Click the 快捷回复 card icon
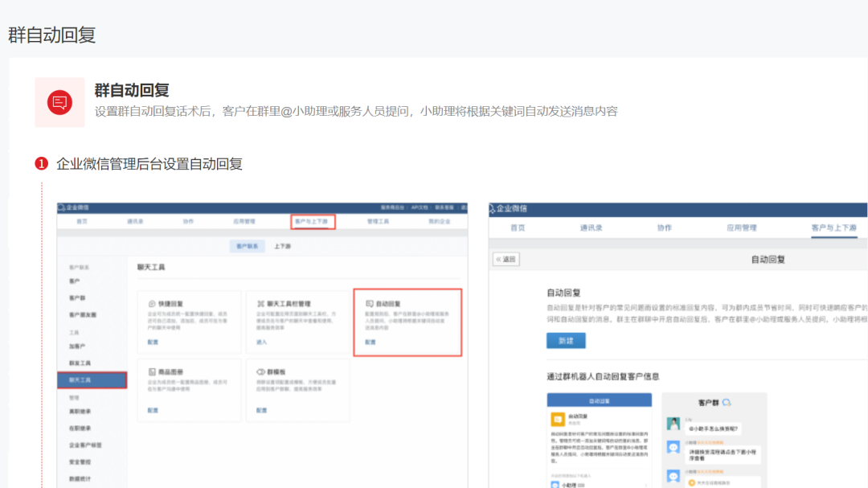The image size is (868, 488). coord(151,304)
